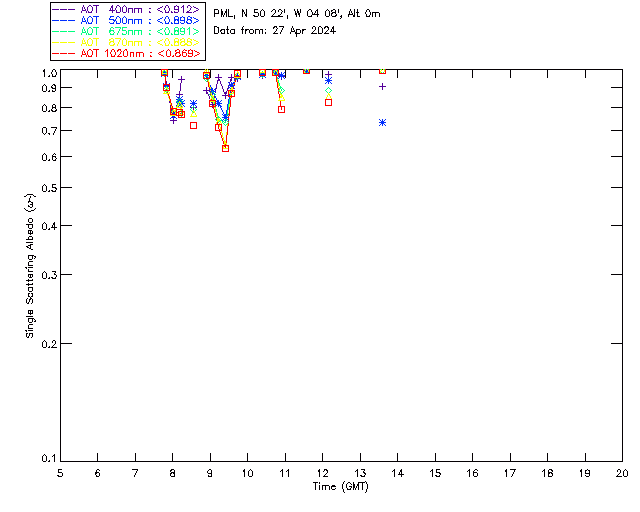Image resolution: width=640 pixels, height=512 pixels.
Task: Click the x-axis tick label 15
Action: pos(435,473)
